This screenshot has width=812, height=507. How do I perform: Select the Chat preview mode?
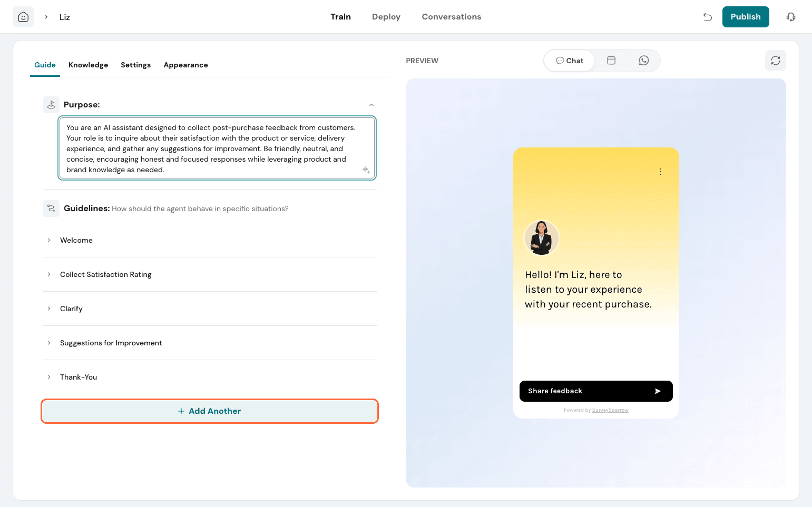[570, 61]
